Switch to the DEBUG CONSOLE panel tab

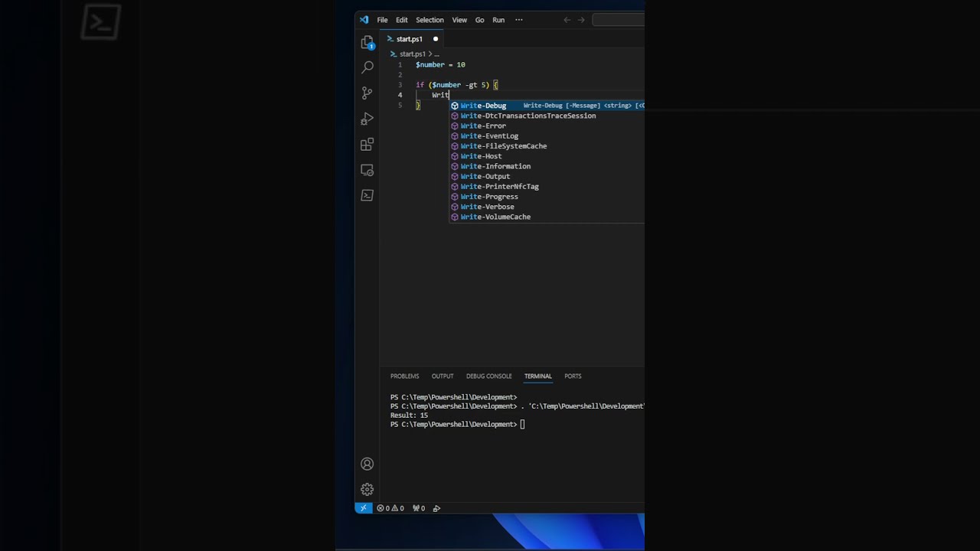pos(488,377)
